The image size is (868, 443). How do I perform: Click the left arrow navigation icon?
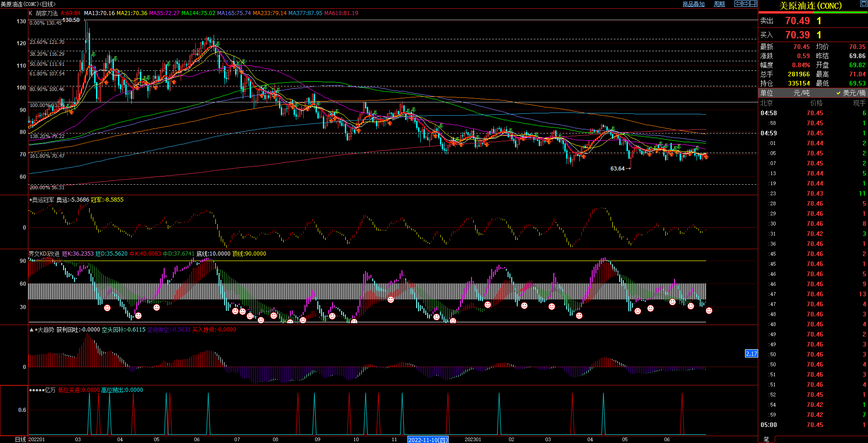738,4
